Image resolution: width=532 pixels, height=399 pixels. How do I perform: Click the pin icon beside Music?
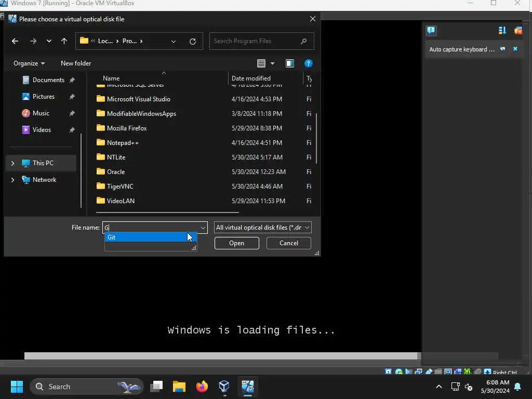(x=72, y=113)
